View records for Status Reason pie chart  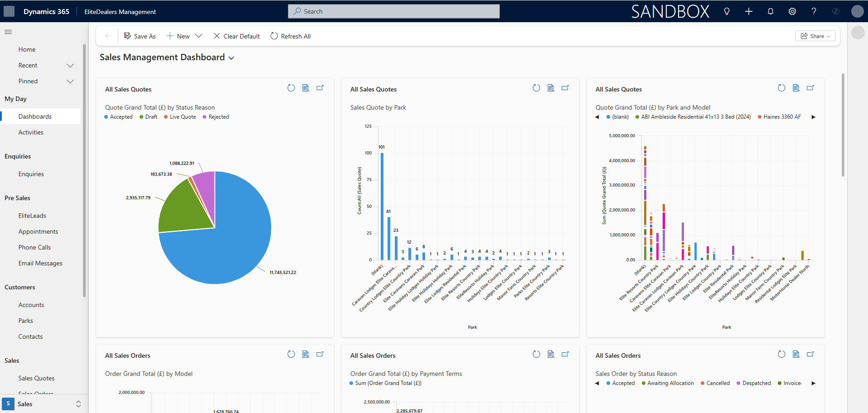click(305, 88)
